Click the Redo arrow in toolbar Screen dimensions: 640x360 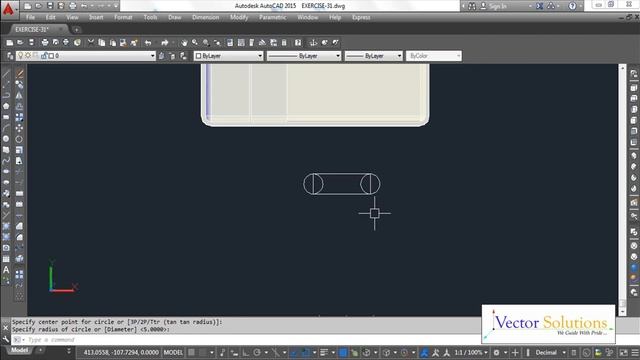(164, 42)
